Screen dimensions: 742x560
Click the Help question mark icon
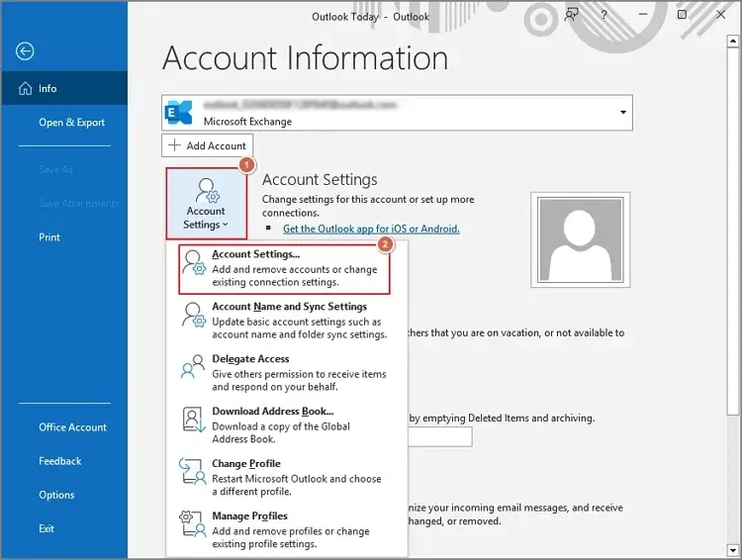(603, 15)
